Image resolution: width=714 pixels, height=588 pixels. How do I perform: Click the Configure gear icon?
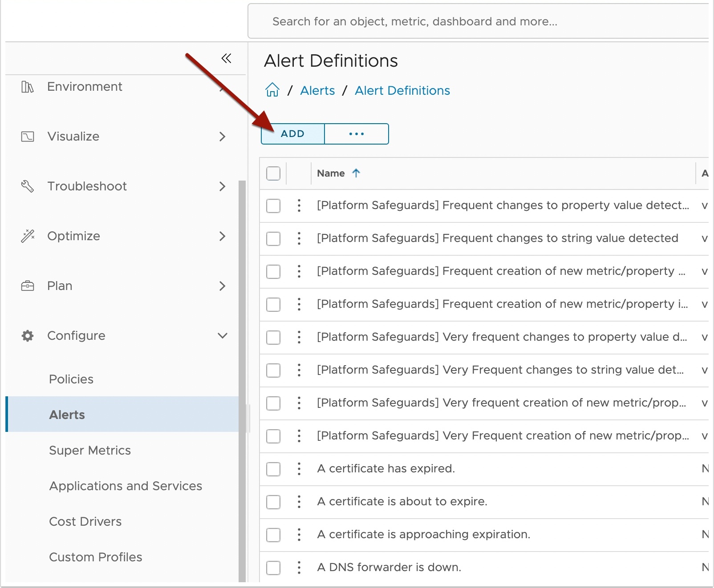tap(28, 336)
